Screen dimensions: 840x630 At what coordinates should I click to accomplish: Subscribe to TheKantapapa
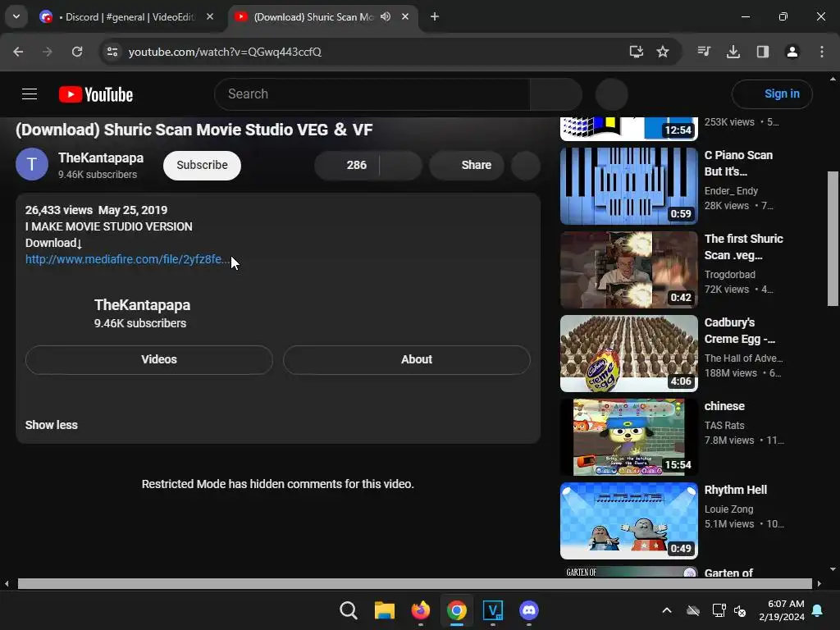[x=202, y=165]
